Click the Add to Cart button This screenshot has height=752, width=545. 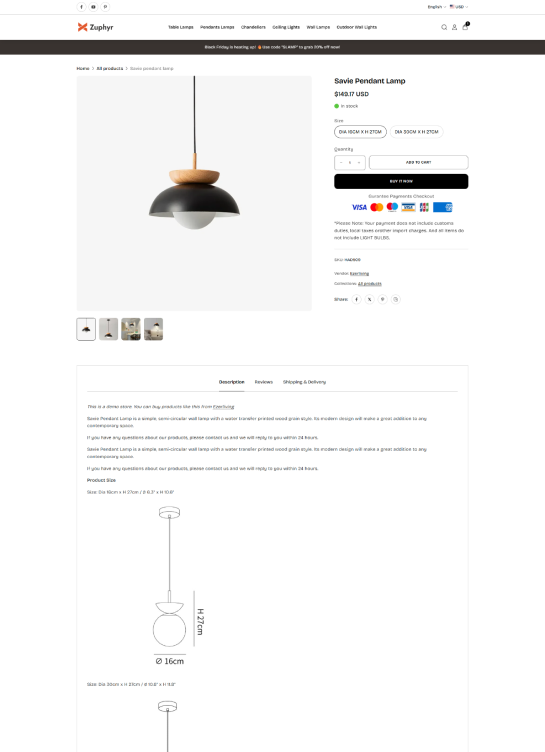(x=419, y=163)
